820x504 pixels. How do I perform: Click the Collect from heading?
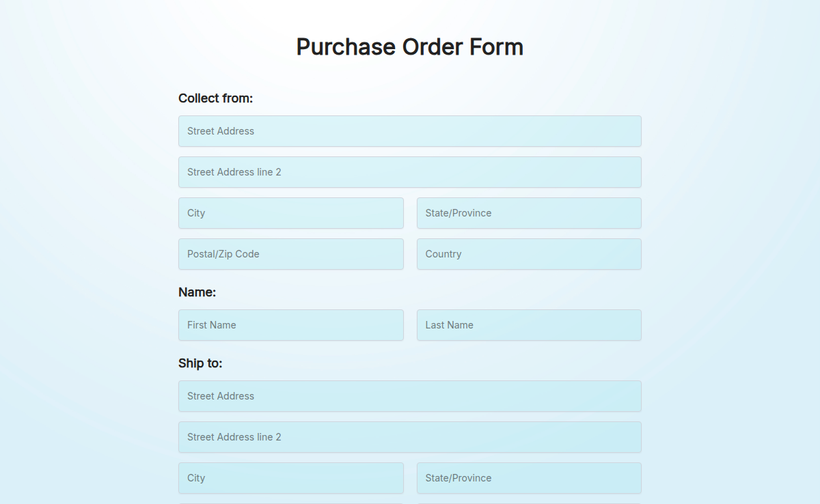click(x=215, y=98)
